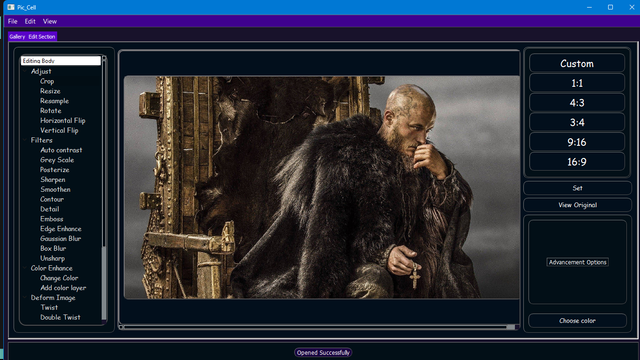This screenshot has height=360, width=640.
Task: Click the Deform Image group label
Action: [53, 298]
